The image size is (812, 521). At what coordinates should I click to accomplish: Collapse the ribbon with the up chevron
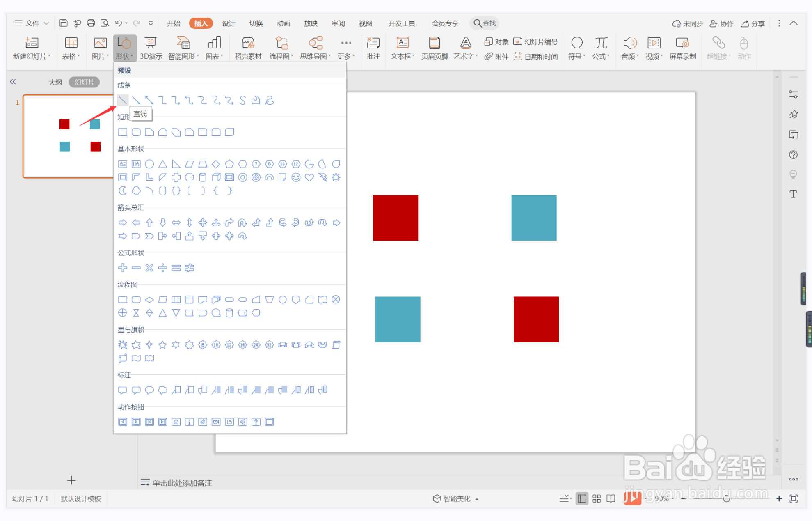pyautogui.click(x=794, y=23)
